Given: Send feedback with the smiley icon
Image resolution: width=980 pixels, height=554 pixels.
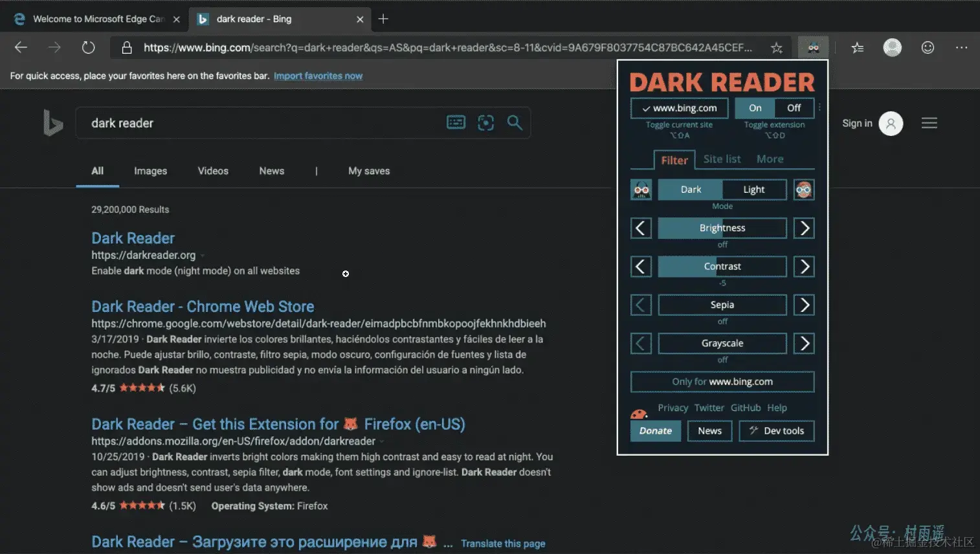Looking at the screenshot, I should point(928,47).
